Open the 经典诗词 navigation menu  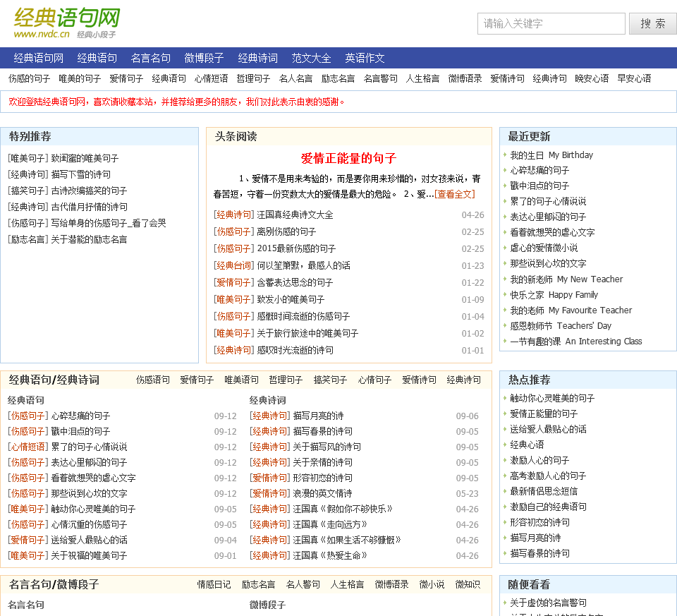[x=258, y=58]
